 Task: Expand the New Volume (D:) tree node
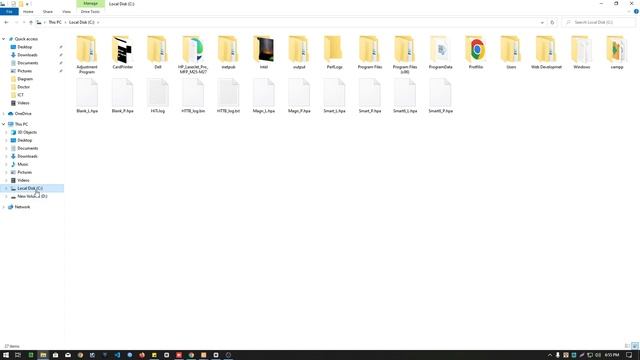(x=7, y=196)
